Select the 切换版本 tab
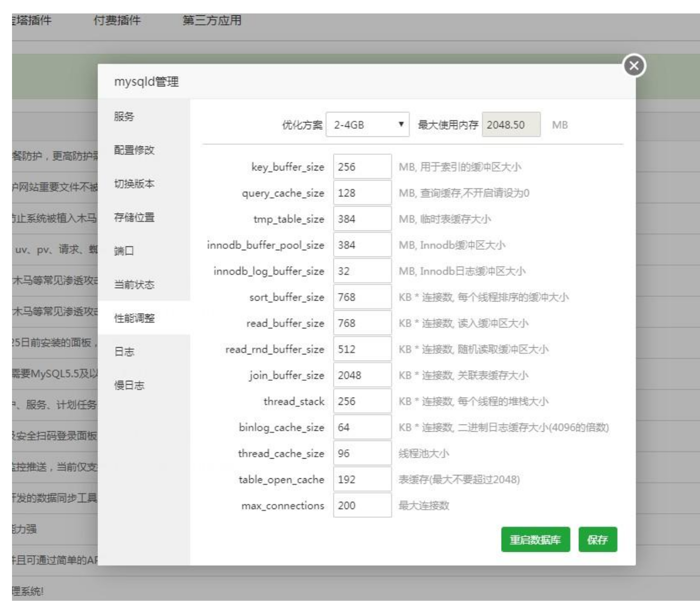700x607 pixels. (x=134, y=184)
